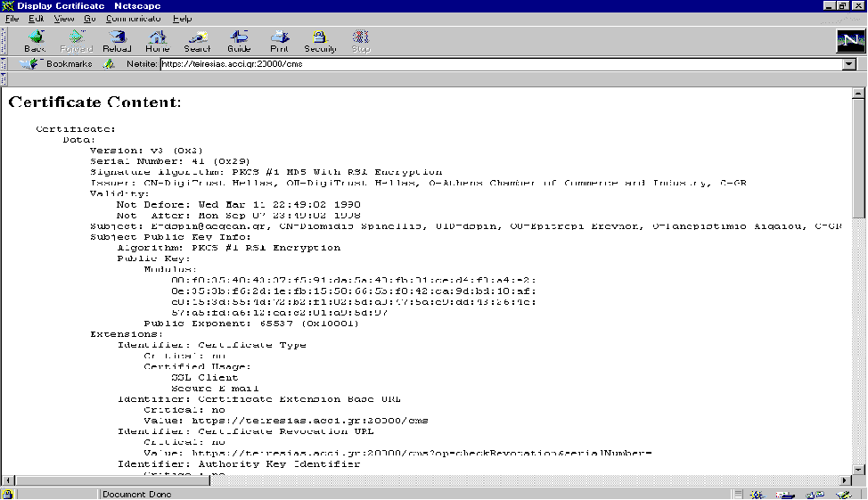Collapse the navigation toolbar handle
Screen dimensions: 868x500
pos(4,41)
